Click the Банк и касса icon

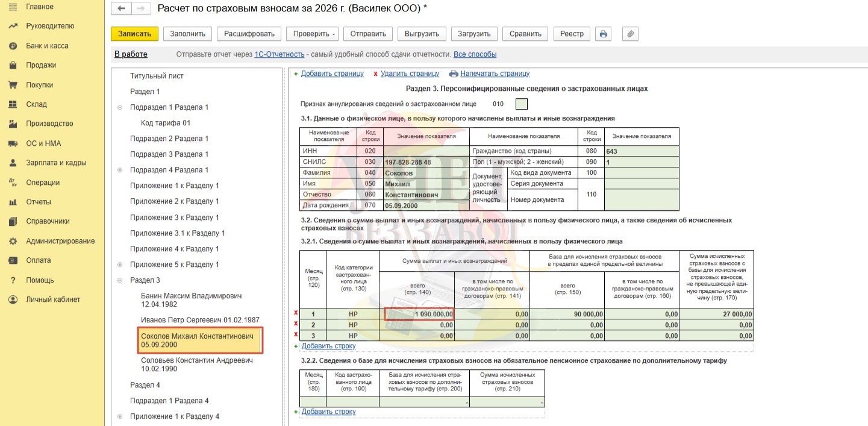13,46
